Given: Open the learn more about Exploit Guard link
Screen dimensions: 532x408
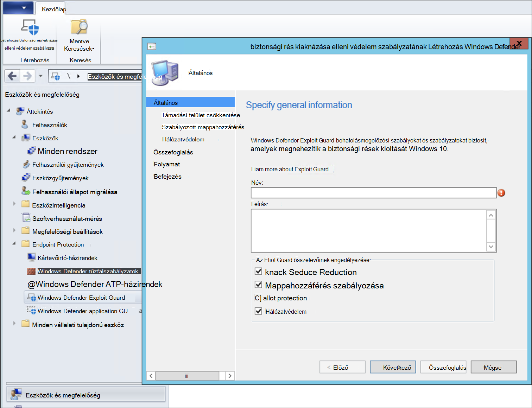Looking at the screenshot, I should (x=290, y=169).
